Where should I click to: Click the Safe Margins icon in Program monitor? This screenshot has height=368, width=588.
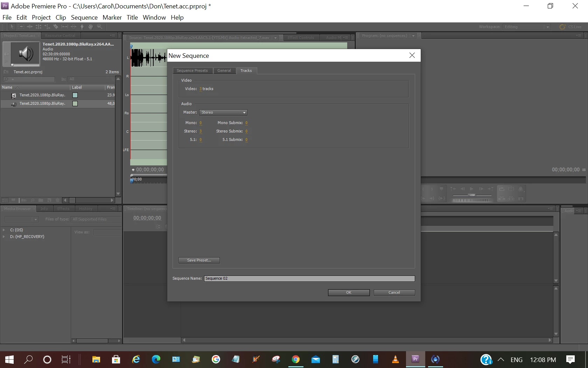(511, 189)
